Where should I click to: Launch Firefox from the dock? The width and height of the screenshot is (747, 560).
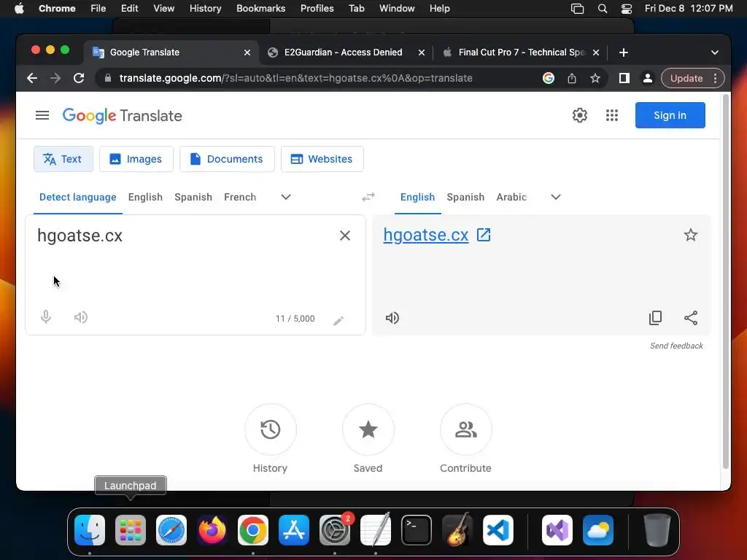click(x=212, y=530)
